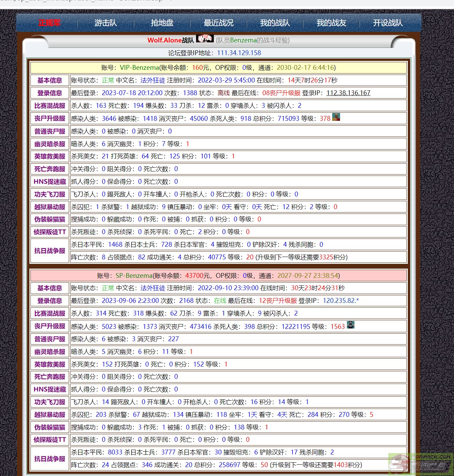The image size is (454, 476).
Task: Click the last login time 2023-07-18 20:12:00
Action: pyautogui.click(x=132, y=93)
